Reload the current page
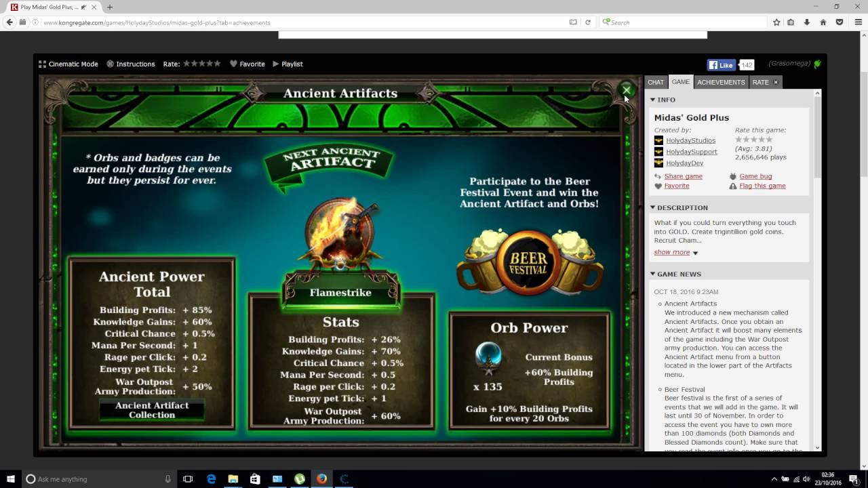The image size is (868, 488). (x=588, y=22)
